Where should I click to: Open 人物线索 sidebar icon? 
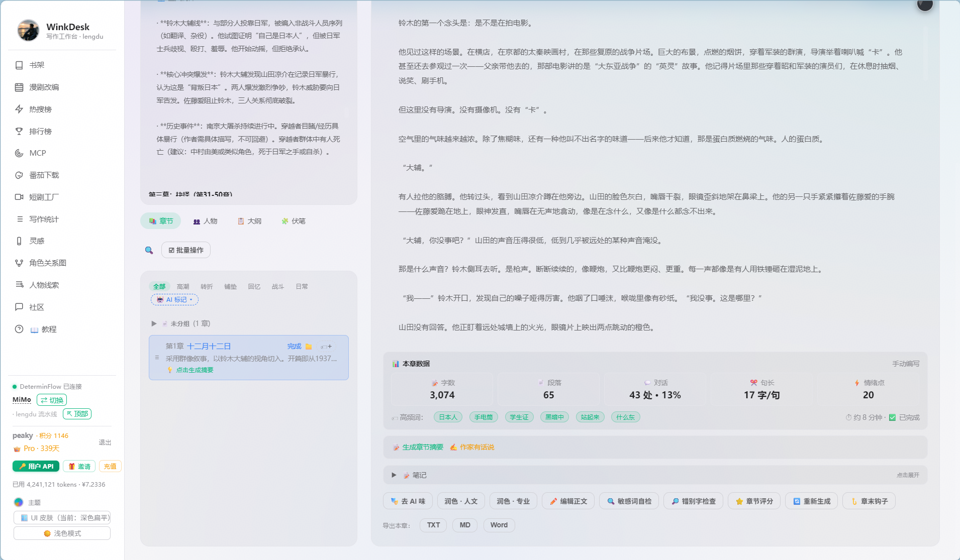pos(19,285)
